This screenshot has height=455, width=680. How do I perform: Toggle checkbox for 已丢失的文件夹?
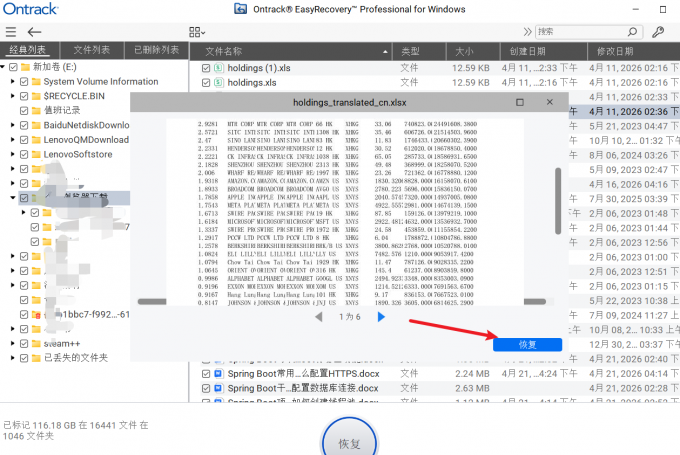(24, 358)
